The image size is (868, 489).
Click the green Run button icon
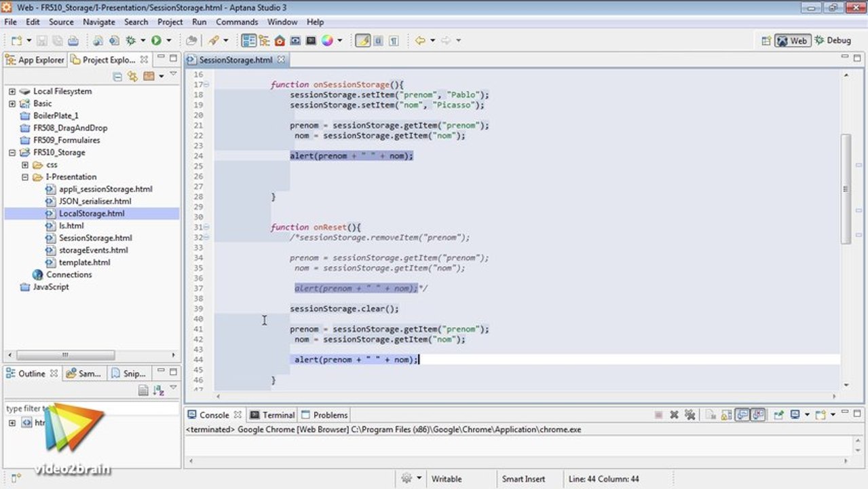(x=156, y=41)
